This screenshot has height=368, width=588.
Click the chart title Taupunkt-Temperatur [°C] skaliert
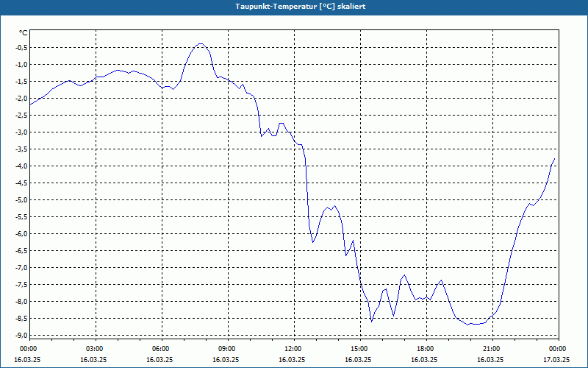point(301,7)
